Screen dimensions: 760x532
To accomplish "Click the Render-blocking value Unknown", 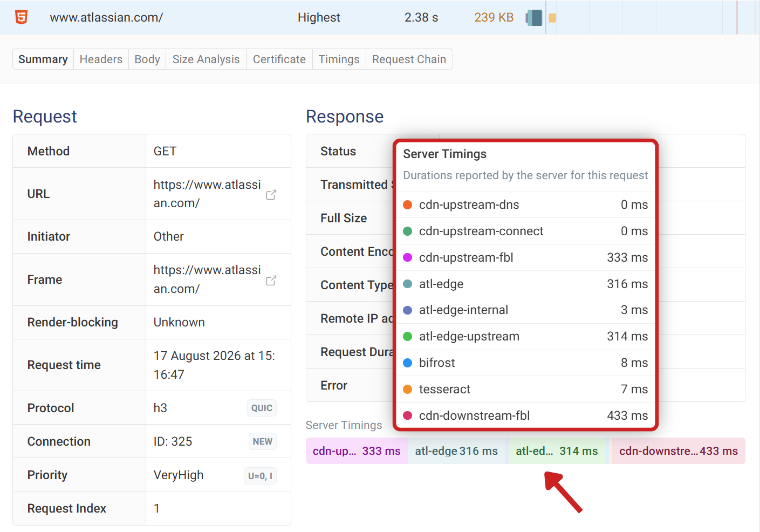I will (179, 323).
